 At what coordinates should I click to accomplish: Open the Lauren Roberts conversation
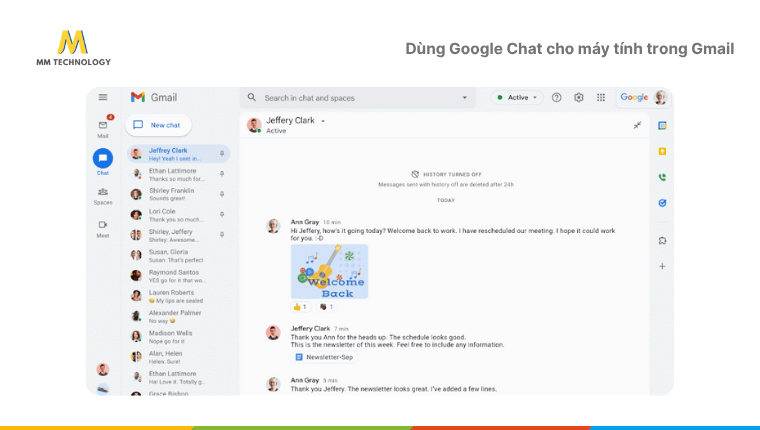178,296
